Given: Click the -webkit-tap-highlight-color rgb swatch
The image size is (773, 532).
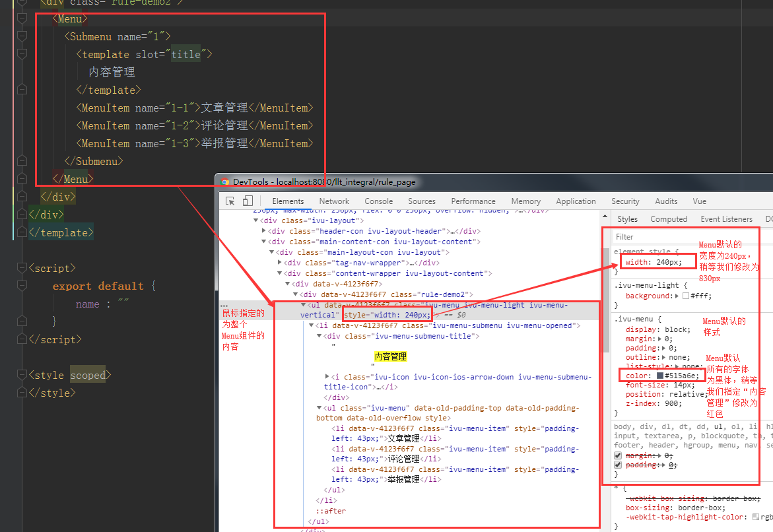Looking at the screenshot, I should tap(756, 517).
